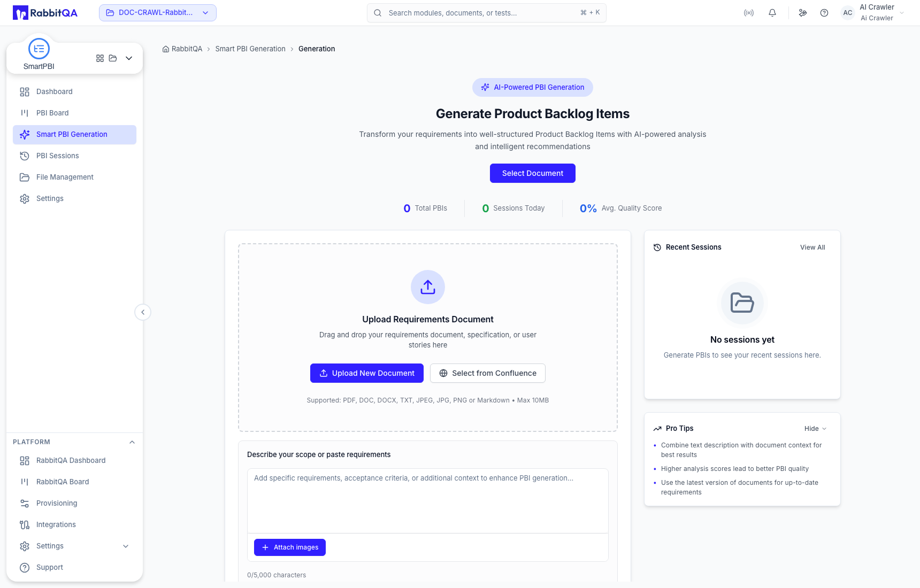Open the module grid view icon
This screenshot has height=588, width=920.
click(100, 58)
